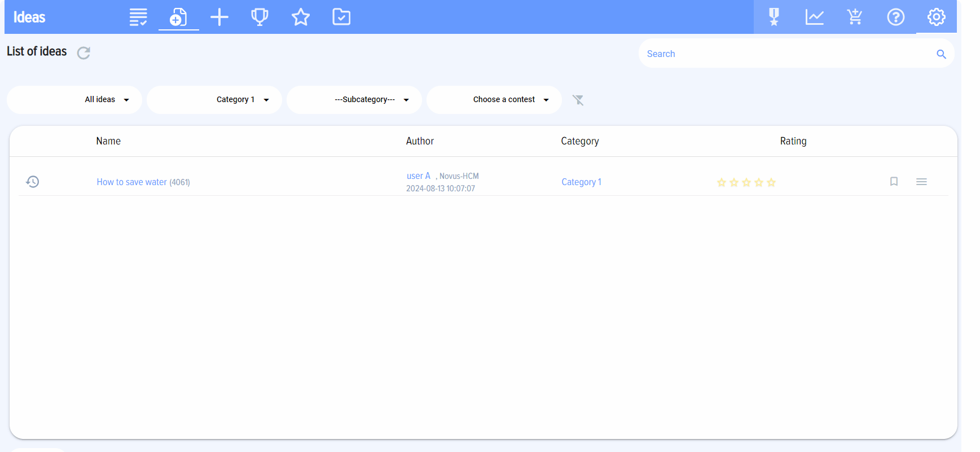Open the How to save water idea
Screen dimensions: 980x452
tap(131, 182)
